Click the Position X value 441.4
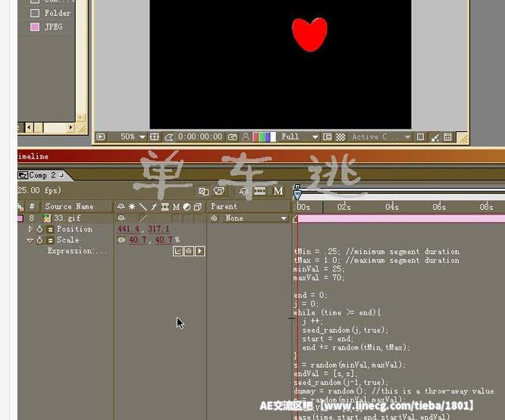Screen dimensions: 505x420 [x=128, y=229]
